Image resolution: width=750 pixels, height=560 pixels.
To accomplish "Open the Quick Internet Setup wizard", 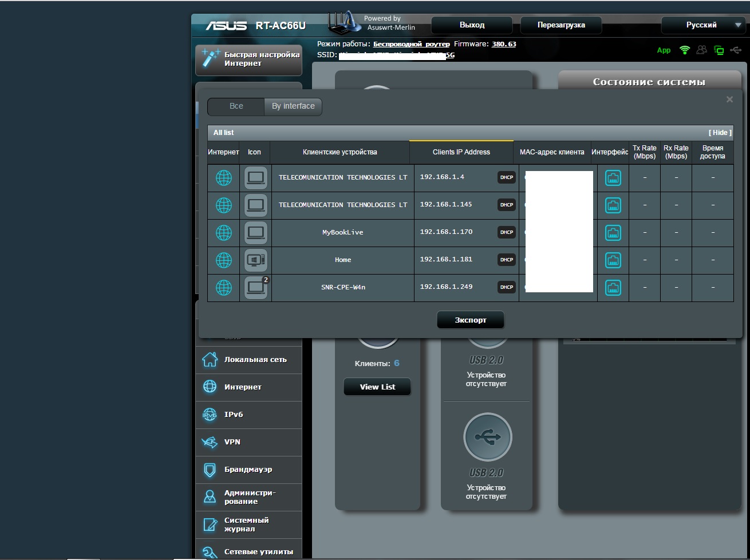I will 248,59.
